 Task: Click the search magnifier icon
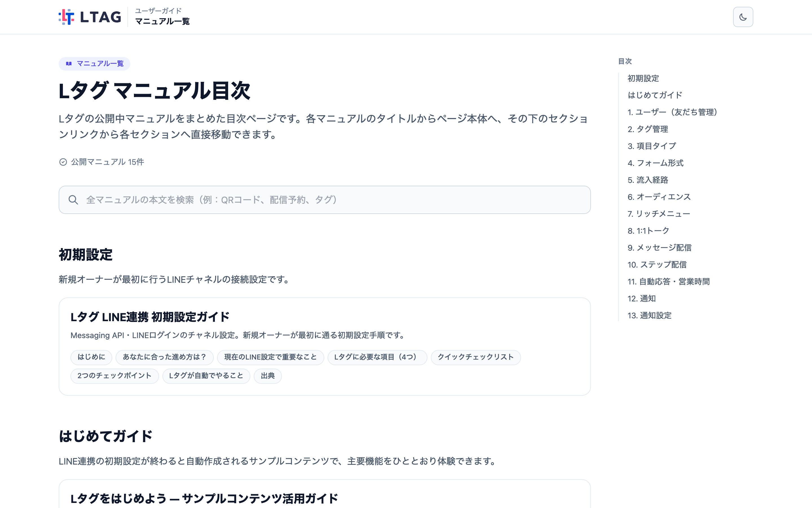click(73, 200)
